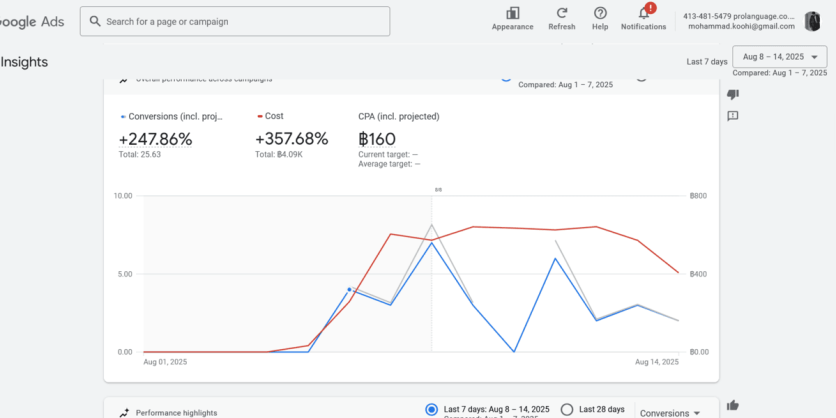Open the Help menu

pyautogui.click(x=600, y=19)
